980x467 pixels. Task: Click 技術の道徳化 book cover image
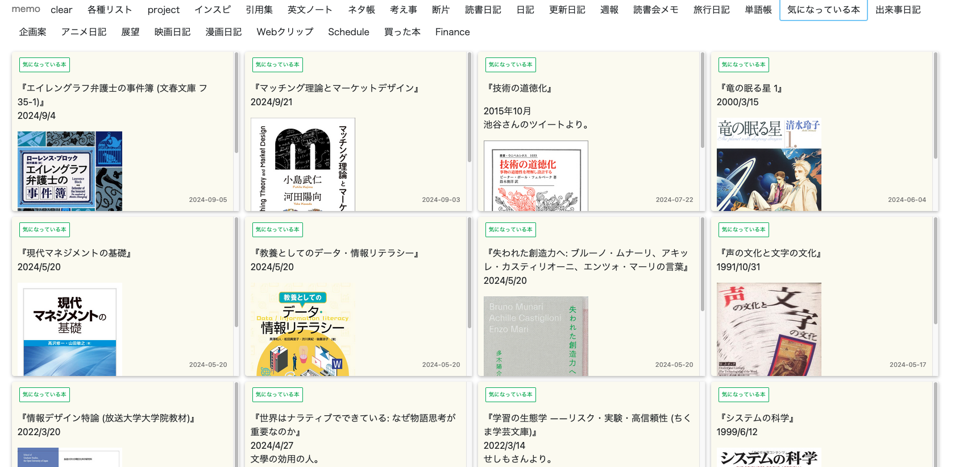536,176
